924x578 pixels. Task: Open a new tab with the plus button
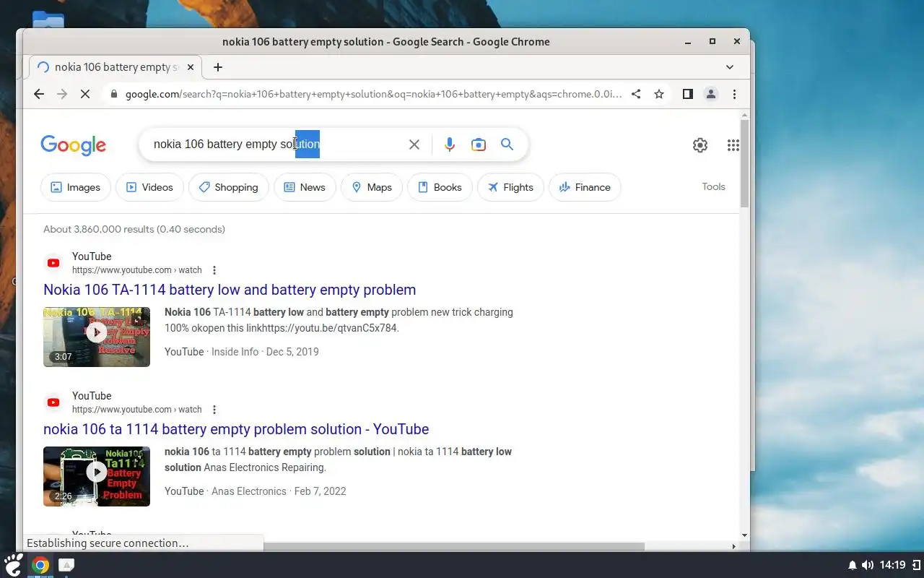coord(218,67)
